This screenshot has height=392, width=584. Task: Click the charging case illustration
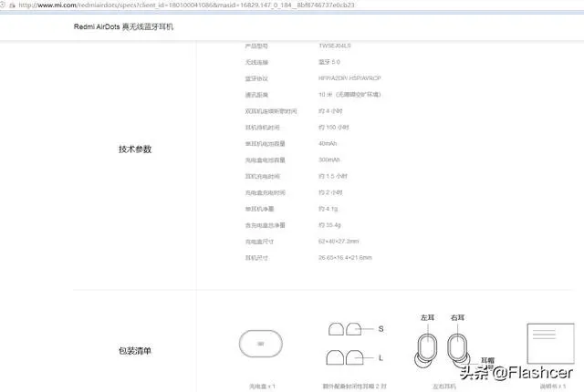261,344
